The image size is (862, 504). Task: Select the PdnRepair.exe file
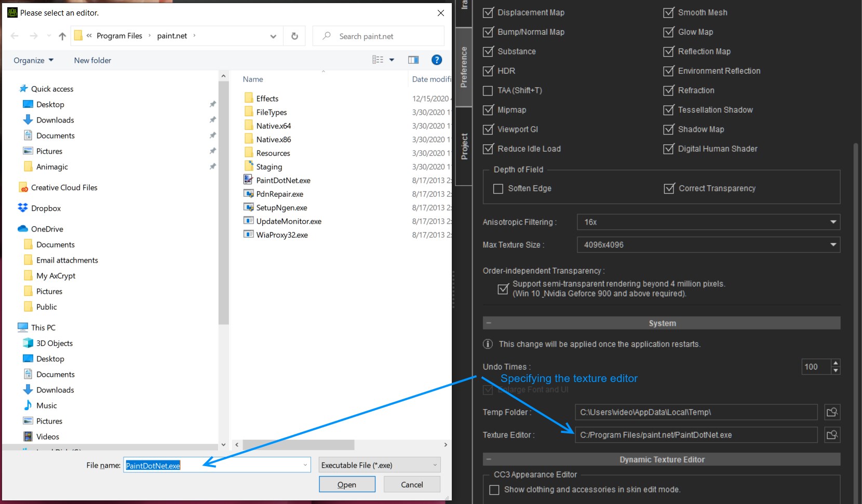279,194
